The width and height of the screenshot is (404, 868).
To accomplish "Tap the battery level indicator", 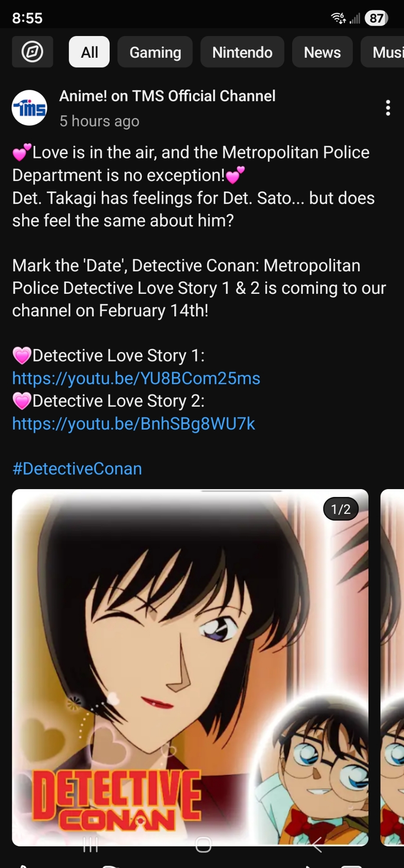I will pyautogui.click(x=376, y=18).
